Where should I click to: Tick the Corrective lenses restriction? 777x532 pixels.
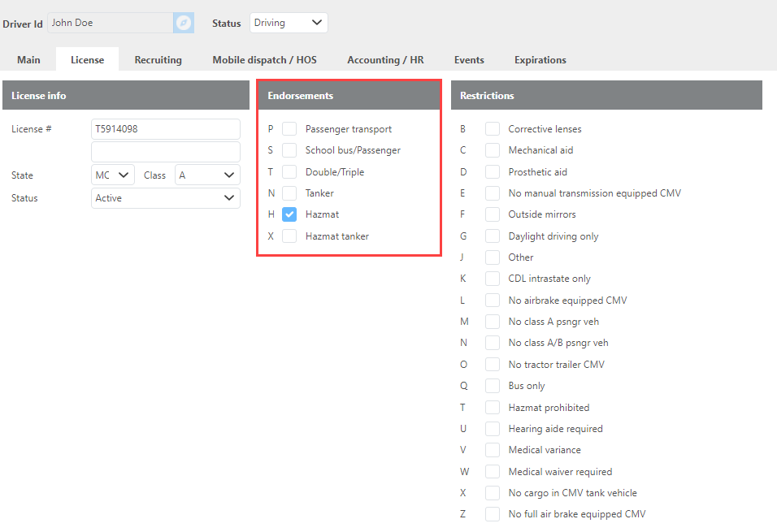tap(493, 129)
